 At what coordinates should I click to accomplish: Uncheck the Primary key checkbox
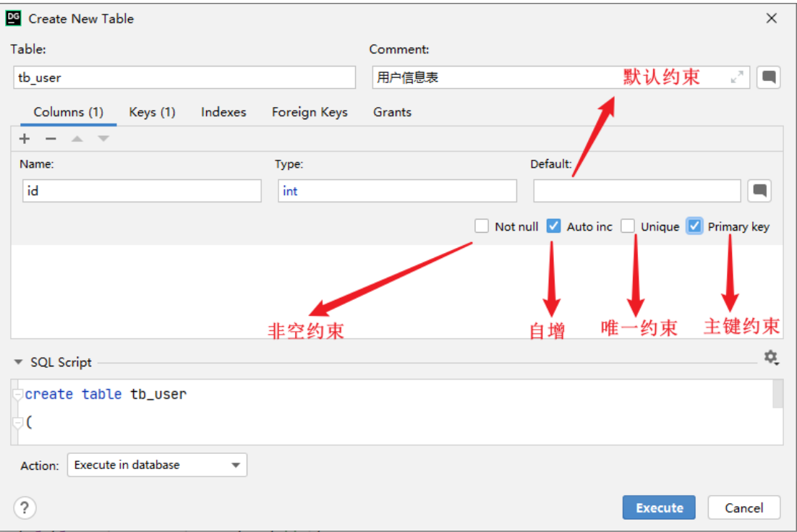coord(694,226)
